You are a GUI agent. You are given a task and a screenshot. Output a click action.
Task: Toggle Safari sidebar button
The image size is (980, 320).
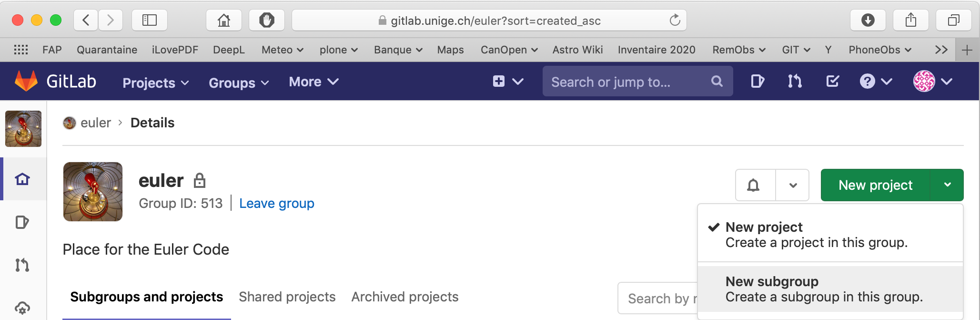(150, 20)
